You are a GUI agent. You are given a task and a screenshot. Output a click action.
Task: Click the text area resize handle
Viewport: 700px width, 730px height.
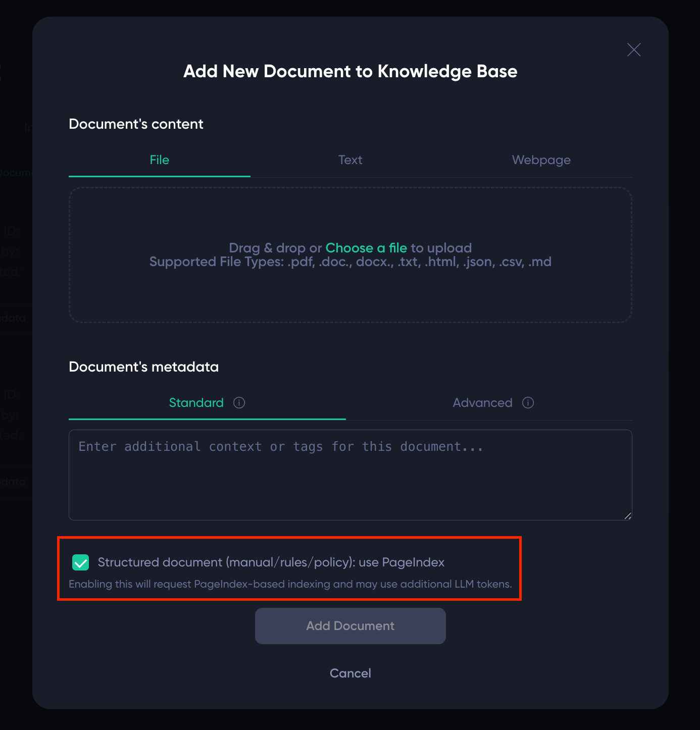coord(627,515)
